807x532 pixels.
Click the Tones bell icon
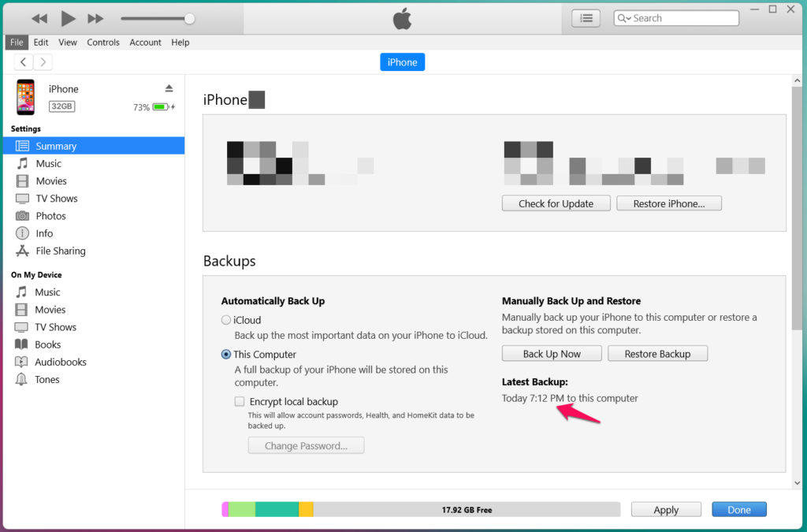tap(21, 379)
